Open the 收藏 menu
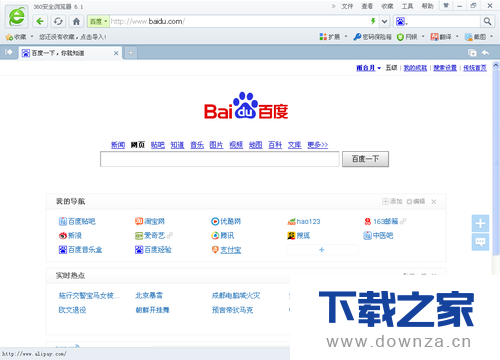The height and width of the screenshot is (360, 500). (387, 6)
